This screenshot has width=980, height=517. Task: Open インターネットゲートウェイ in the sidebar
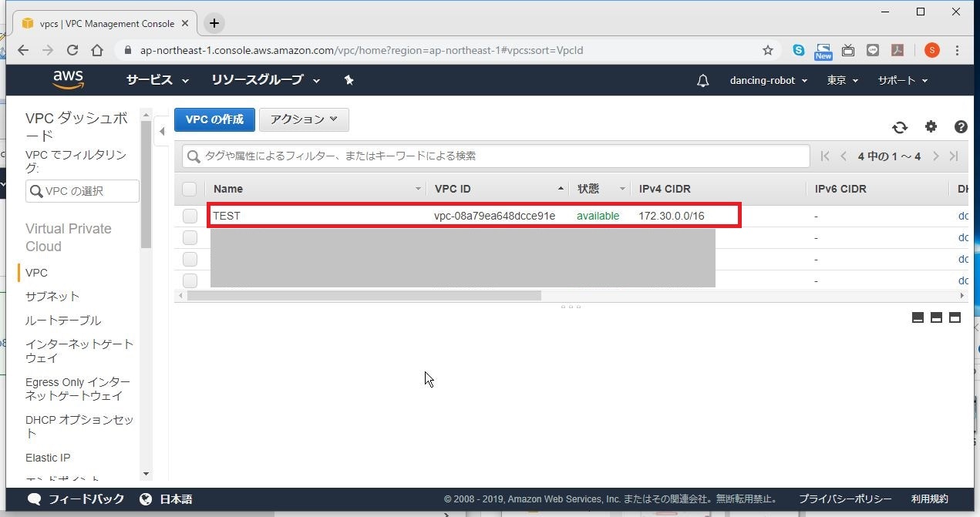pos(79,351)
